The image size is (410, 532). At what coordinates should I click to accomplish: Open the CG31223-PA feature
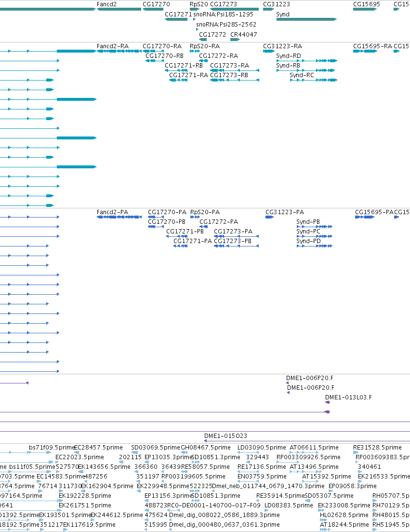point(269,217)
